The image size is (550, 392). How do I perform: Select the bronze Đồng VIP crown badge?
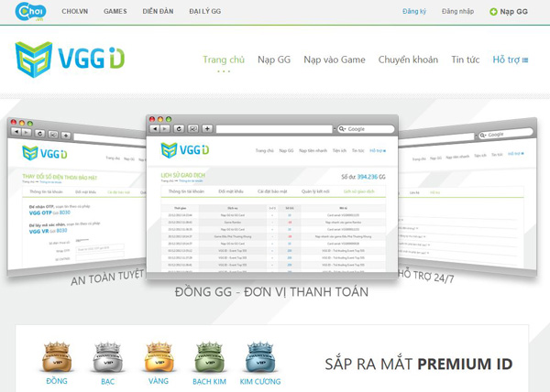click(57, 356)
